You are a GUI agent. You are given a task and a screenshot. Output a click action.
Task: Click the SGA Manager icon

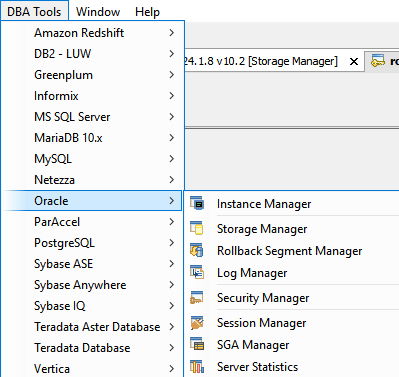coord(197,344)
